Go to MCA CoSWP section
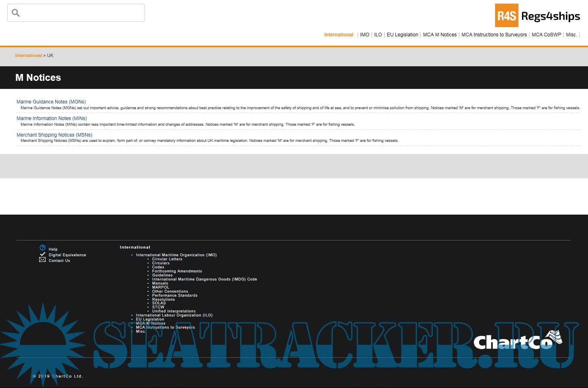Viewport: 588px width, 388px height. click(x=546, y=35)
